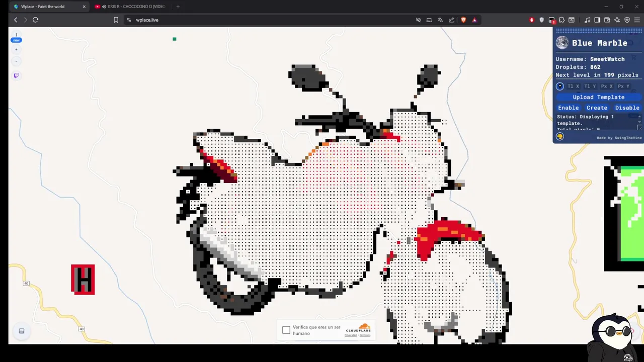Screen dimensions: 644x362
Task: Click the Blue Marble drag handle bar
Action: point(598,31)
